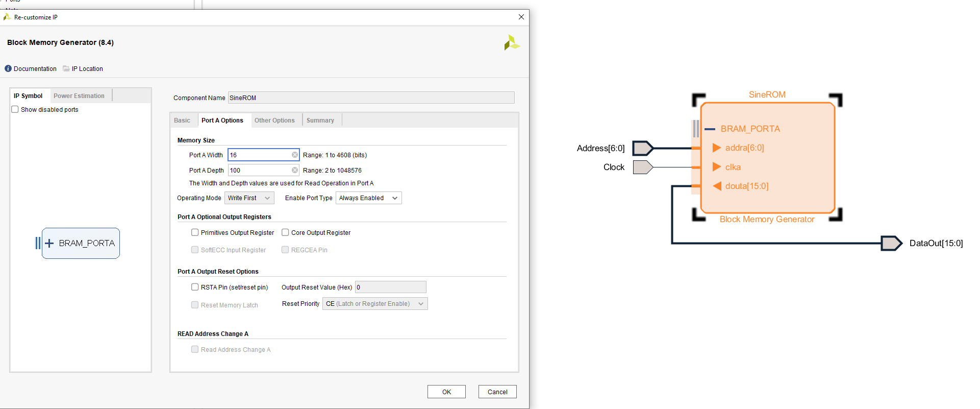The height and width of the screenshot is (409, 980).
Task: Clear the Port A Width field with X icon
Action: click(294, 155)
